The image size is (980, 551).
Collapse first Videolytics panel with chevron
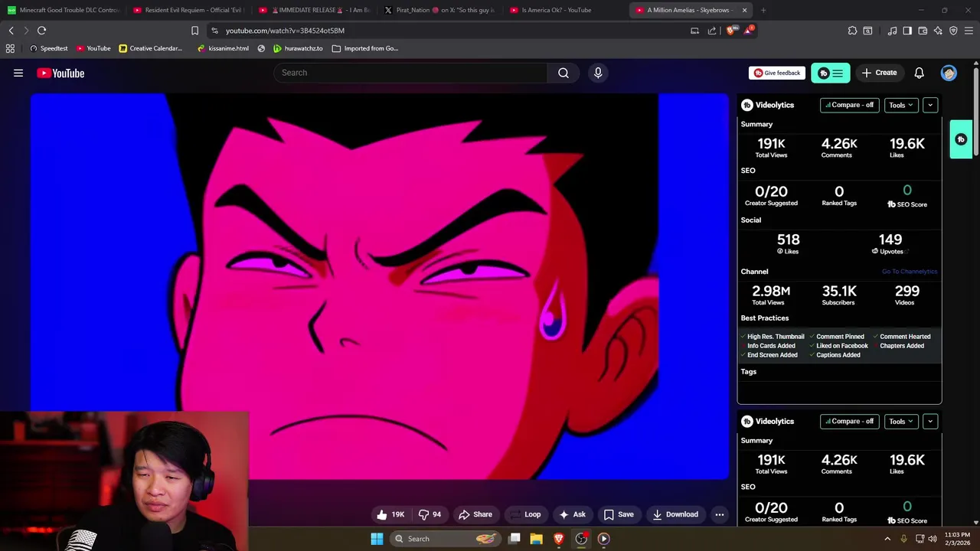click(x=930, y=105)
